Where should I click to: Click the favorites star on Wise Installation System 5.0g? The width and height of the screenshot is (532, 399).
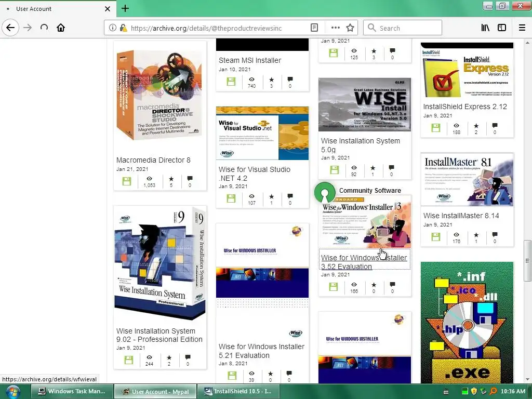tap(373, 168)
